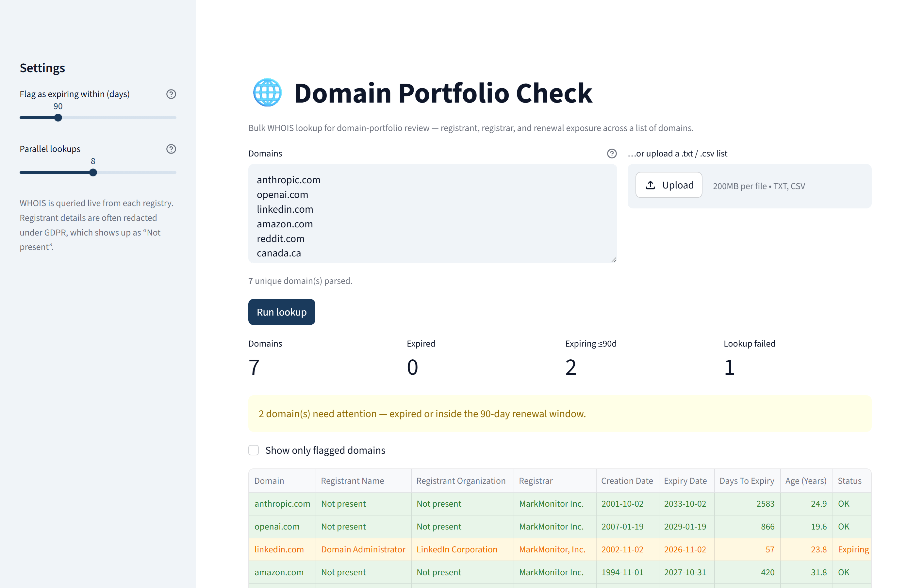
Task: Tick the Show only flagged domains checkbox
Action: 254,450
